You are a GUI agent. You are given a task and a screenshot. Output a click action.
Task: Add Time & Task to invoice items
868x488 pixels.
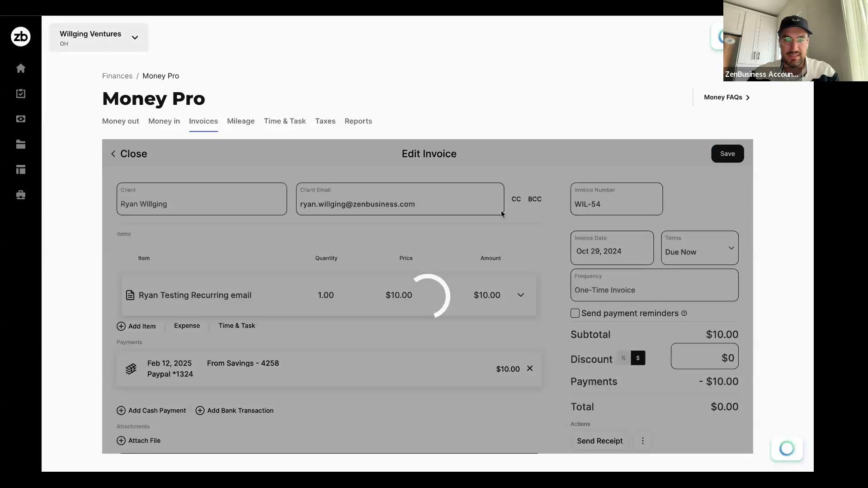[237, 326]
